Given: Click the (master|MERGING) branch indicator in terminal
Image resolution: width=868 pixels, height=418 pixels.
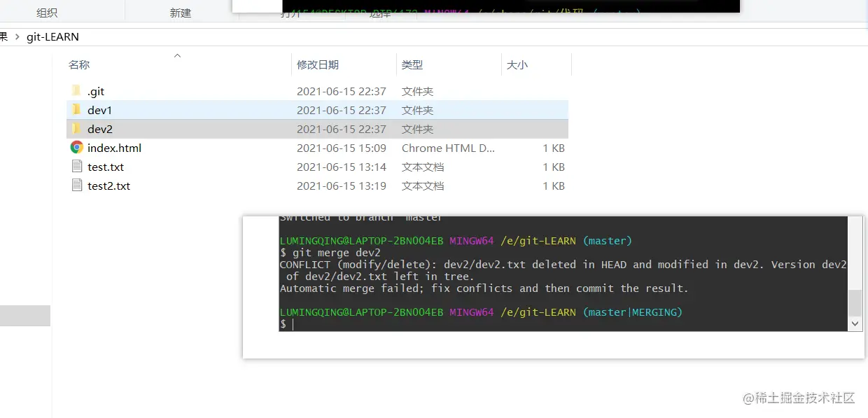Looking at the screenshot, I should tap(633, 312).
